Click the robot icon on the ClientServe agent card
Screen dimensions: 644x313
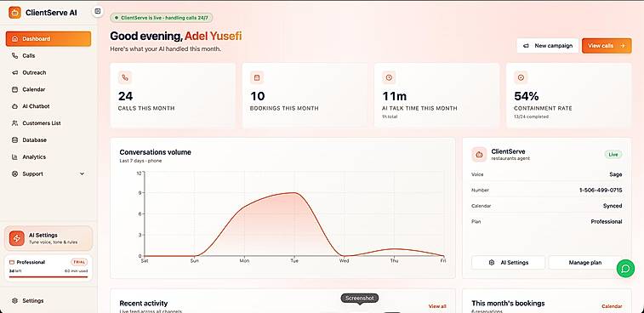tap(479, 155)
